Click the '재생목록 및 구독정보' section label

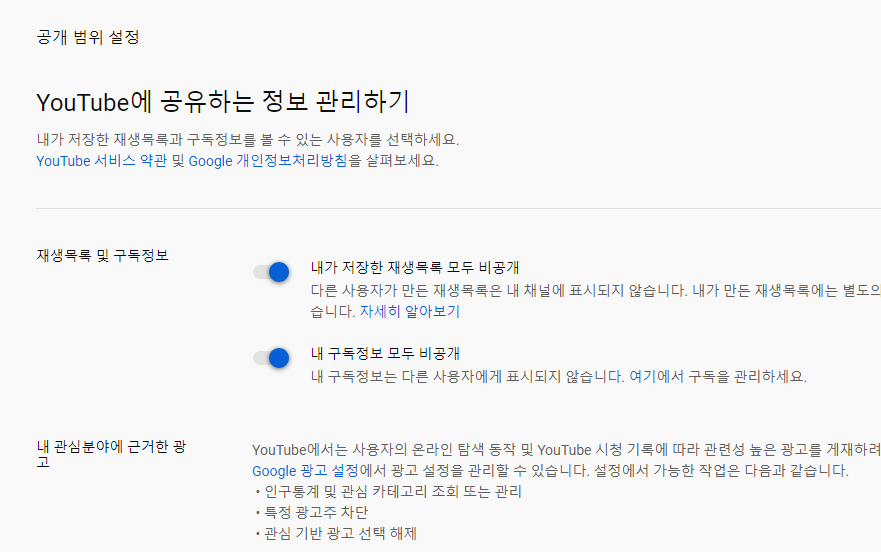click(102, 255)
